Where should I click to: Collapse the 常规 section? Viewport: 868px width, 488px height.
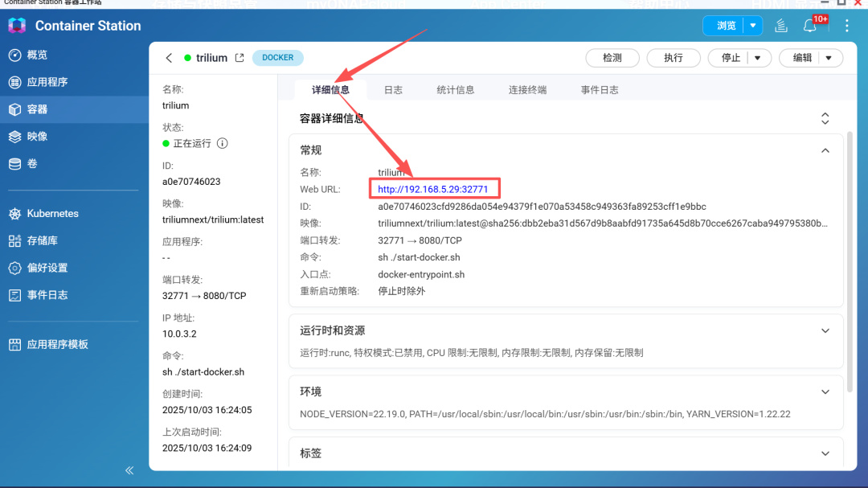click(825, 150)
